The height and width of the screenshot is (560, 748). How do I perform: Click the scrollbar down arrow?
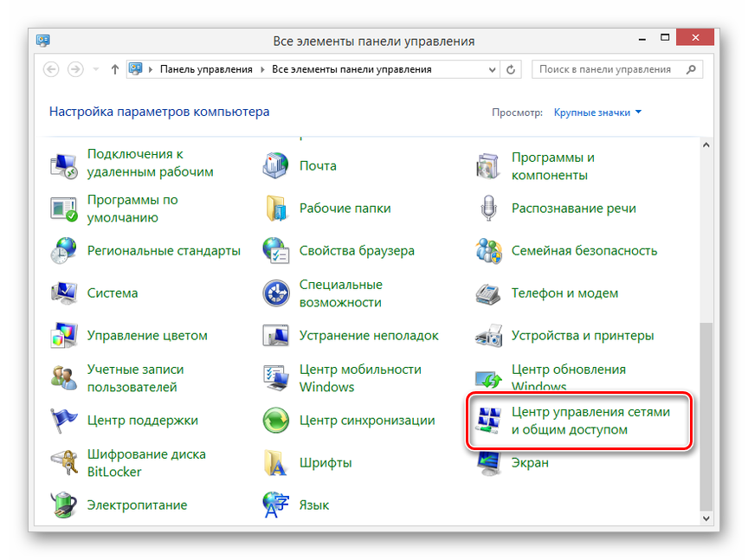point(706,518)
